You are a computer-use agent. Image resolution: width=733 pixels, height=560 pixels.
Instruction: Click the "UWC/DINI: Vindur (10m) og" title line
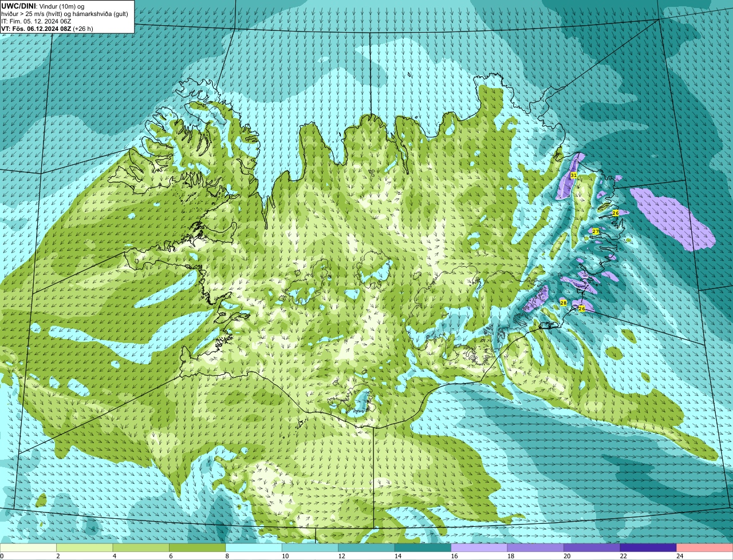pos(43,6)
